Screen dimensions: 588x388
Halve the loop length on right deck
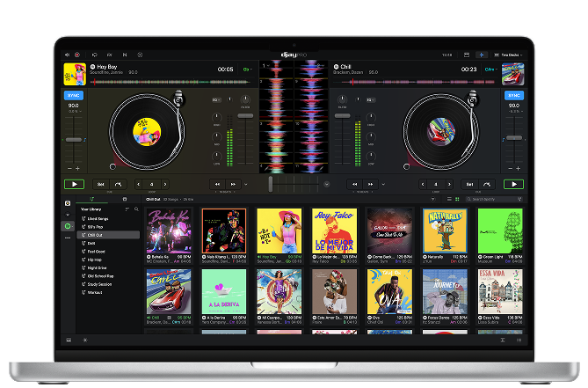423,184
